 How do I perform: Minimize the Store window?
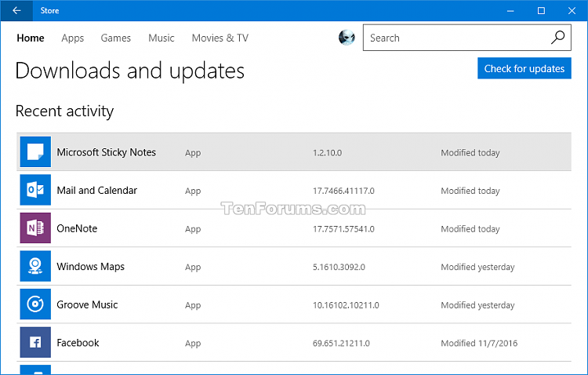click(x=510, y=10)
